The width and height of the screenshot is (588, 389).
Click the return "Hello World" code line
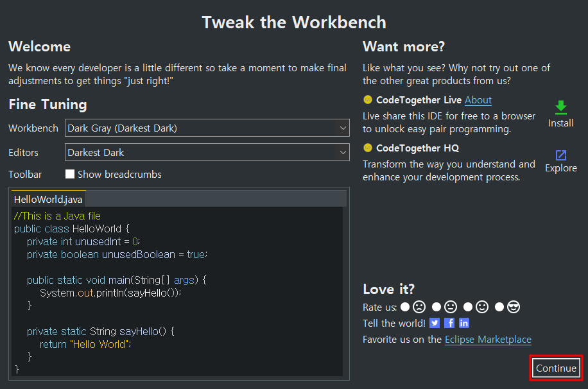pos(85,344)
